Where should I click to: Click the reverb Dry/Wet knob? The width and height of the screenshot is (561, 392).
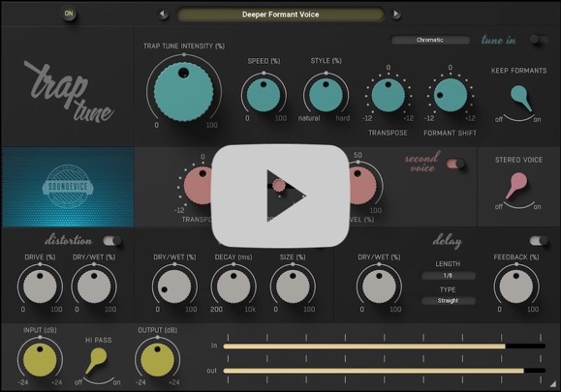pos(174,286)
